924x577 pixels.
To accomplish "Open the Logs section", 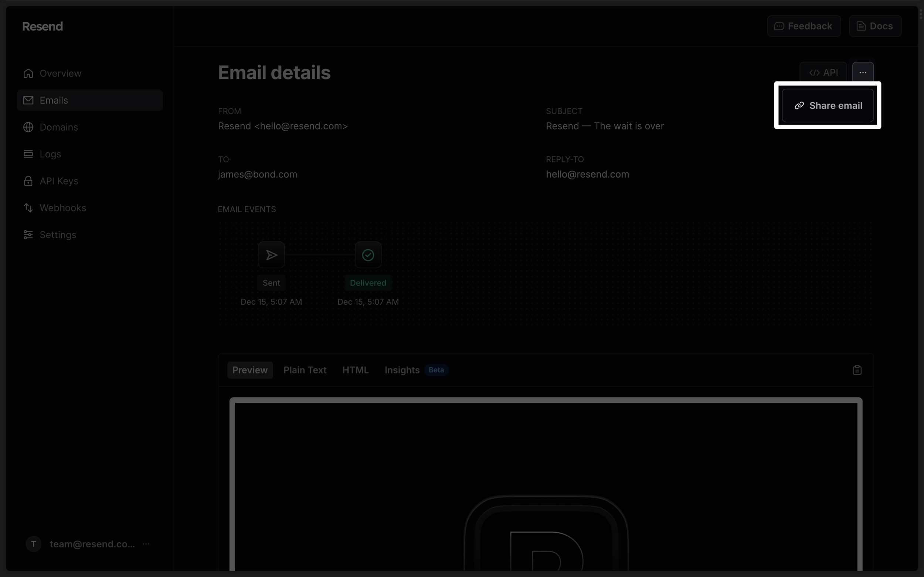I will [x=90, y=154].
